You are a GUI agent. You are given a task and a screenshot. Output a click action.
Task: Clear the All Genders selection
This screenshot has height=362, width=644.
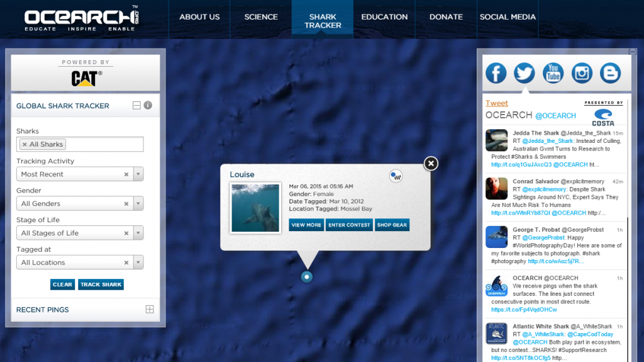pos(126,203)
